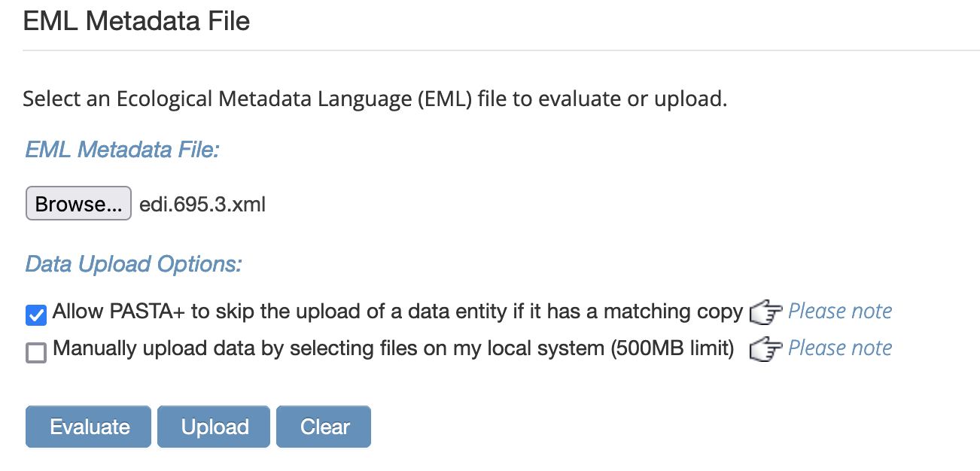
Task: Uncheck the Allow PASTA+ skip upload checkbox
Action: [x=36, y=315]
